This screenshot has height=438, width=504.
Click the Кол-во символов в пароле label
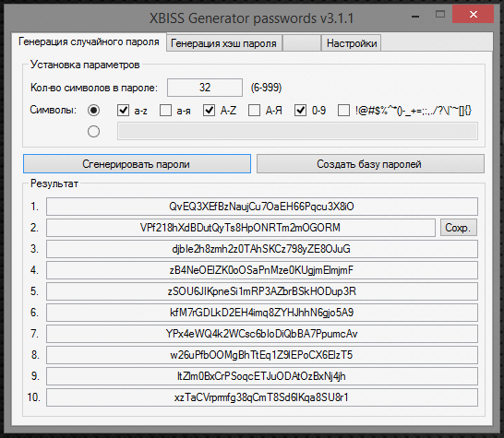coord(94,88)
